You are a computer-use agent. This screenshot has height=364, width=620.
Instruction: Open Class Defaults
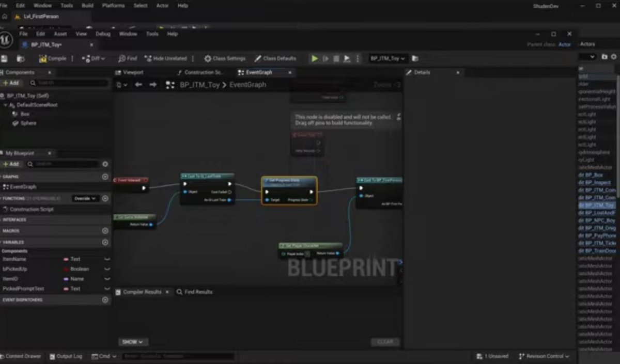(275, 59)
